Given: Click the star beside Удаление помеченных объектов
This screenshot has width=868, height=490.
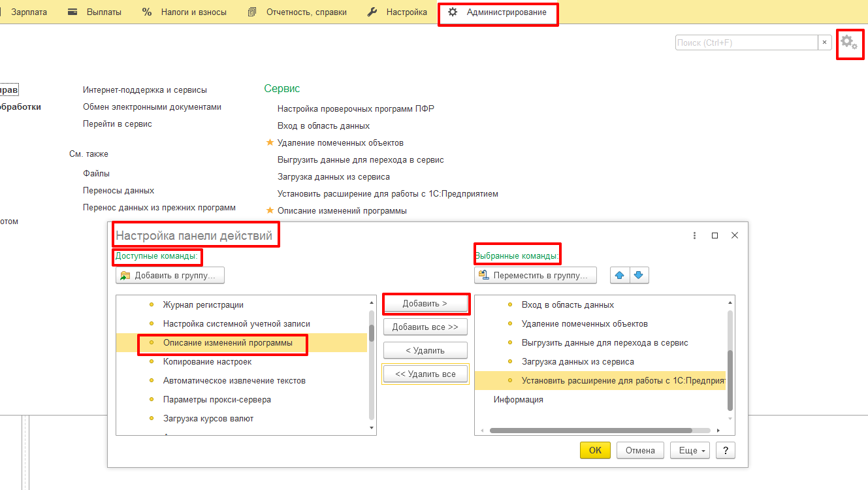Looking at the screenshot, I should [269, 142].
